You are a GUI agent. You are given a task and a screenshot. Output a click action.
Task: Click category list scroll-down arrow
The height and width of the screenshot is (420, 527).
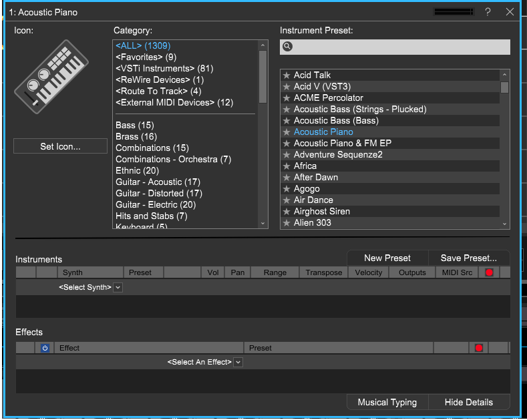pos(262,224)
